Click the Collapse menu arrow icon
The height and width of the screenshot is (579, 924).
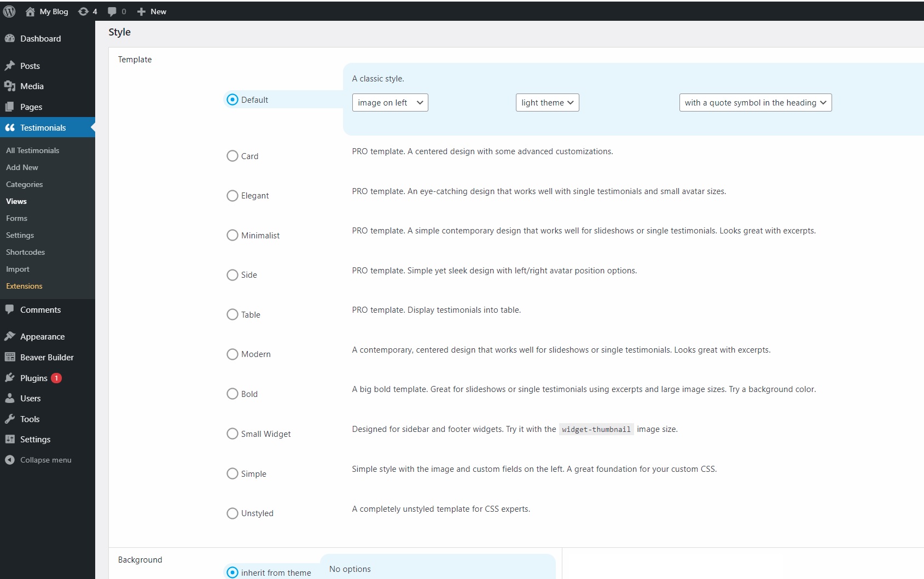(x=10, y=460)
